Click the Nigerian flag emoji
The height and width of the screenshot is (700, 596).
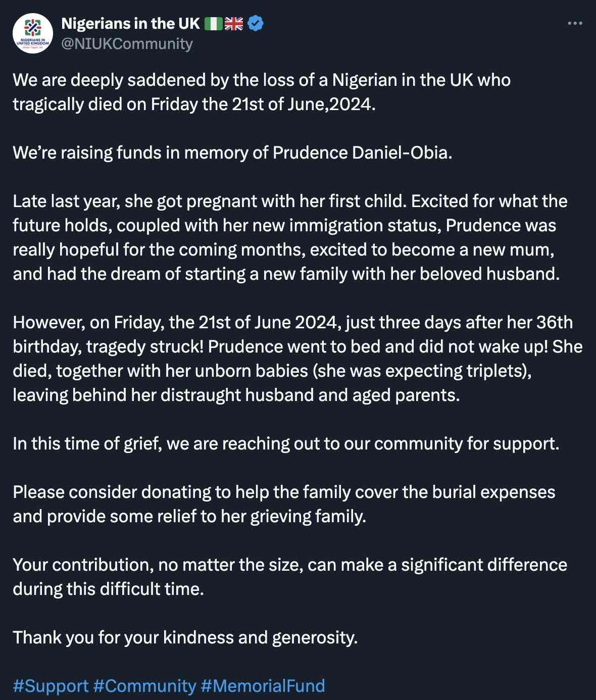(214, 22)
